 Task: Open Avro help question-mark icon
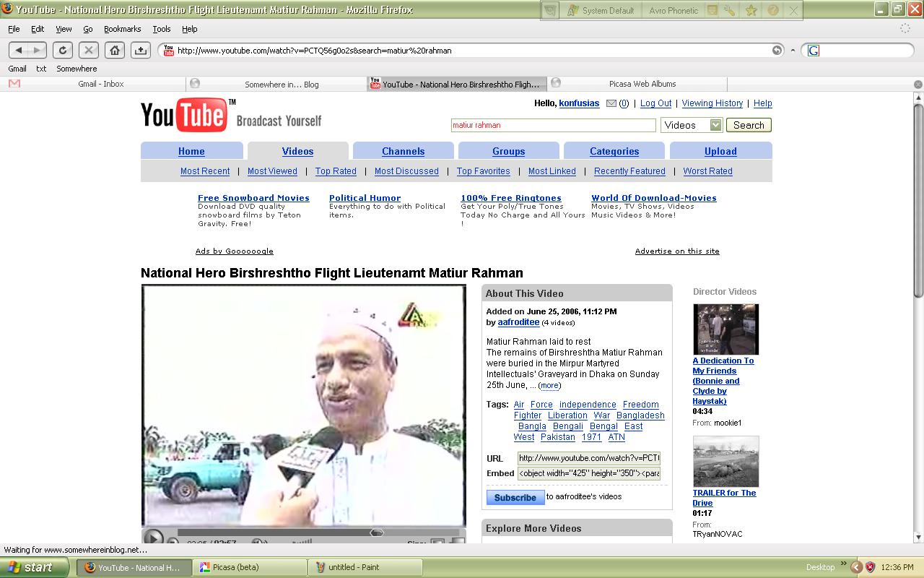click(x=772, y=10)
